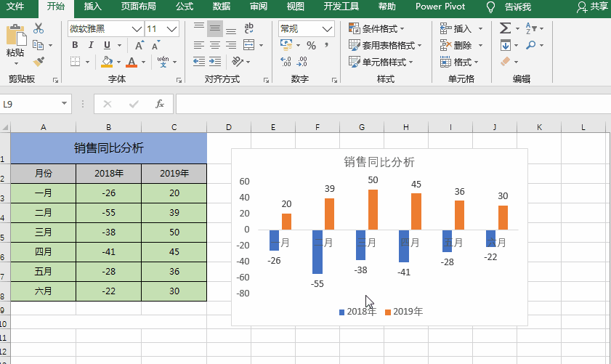The image size is (611, 364).
Task: Switch to the 数据 data tab
Action: pyautogui.click(x=222, y=7)
